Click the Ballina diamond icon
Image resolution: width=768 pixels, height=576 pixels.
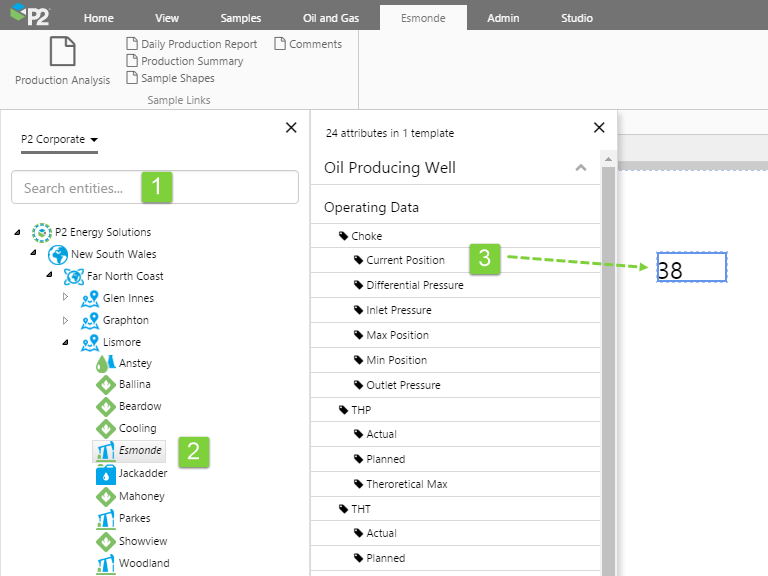105,385
